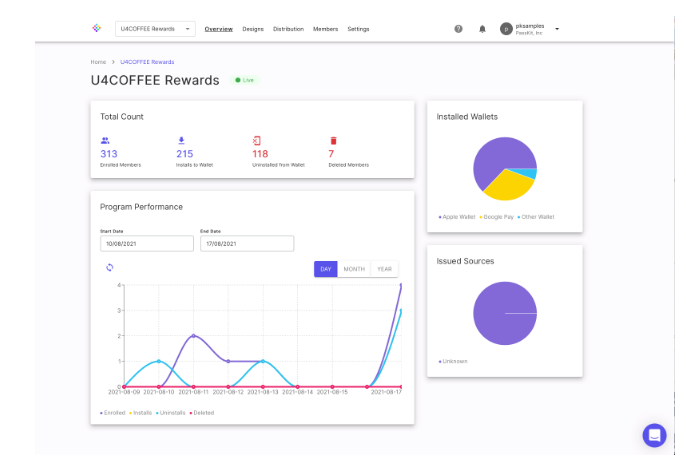
Task: Toggle the Deleted series legend
Action: pyautogui.click(x=202, y=412)
